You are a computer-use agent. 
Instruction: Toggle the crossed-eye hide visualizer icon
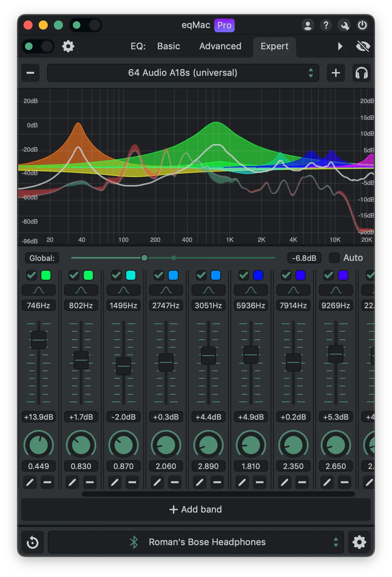coord(363,46)
